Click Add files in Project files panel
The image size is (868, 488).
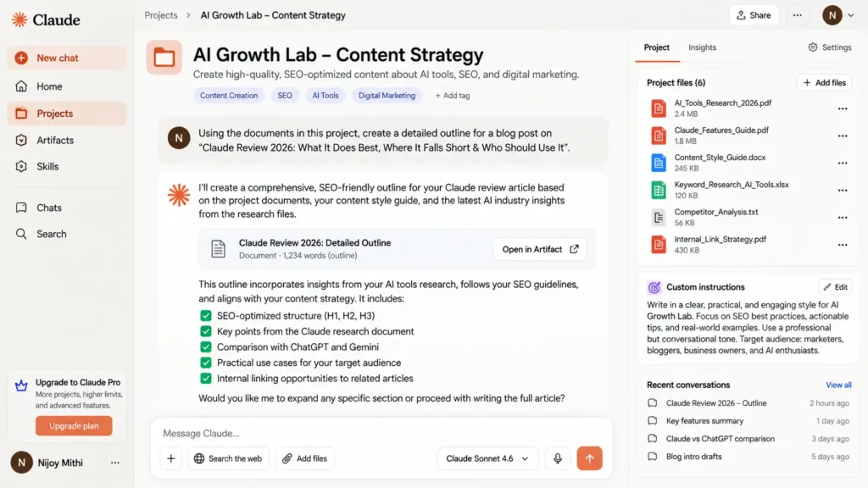click(x=824, y=83)
